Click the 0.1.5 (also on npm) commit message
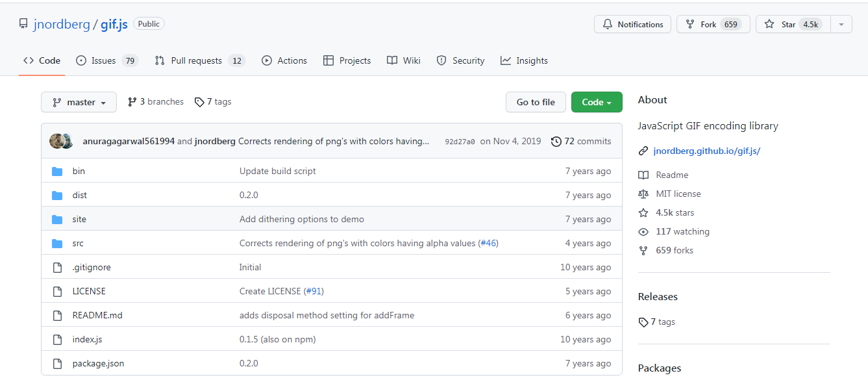 (x=278, y=339)
